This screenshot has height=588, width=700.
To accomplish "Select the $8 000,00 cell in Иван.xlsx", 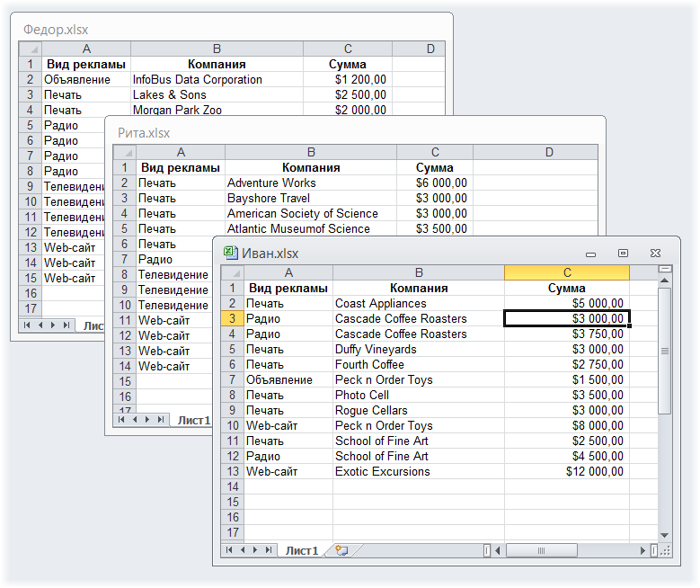I will (567, 425).
